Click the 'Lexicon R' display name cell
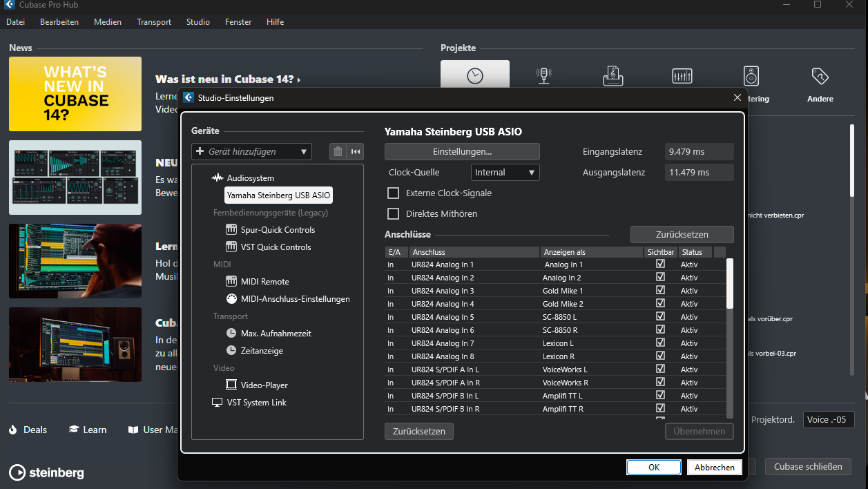 coord(559,356)
